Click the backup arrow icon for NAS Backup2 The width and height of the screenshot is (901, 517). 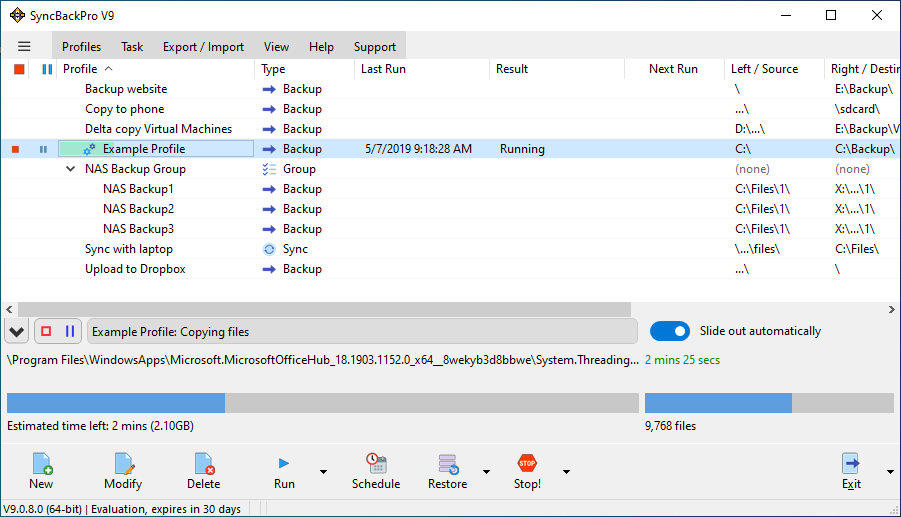point(269,209)
